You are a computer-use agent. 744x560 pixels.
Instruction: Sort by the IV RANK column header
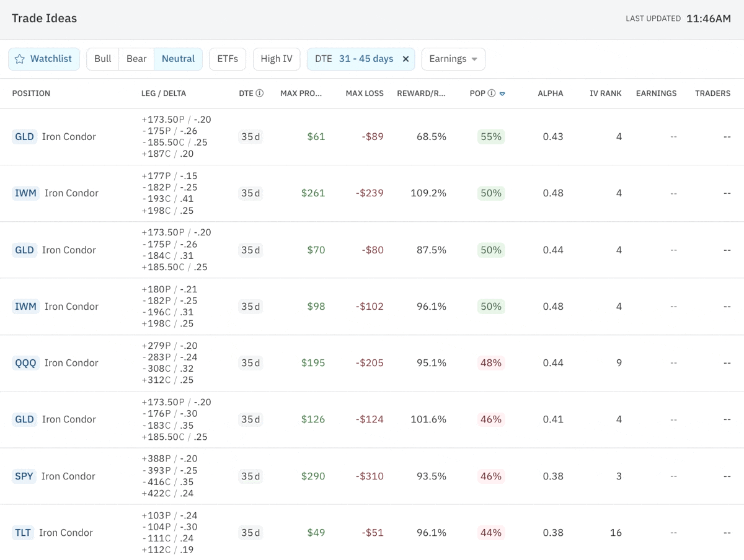[x=606, y=94]
